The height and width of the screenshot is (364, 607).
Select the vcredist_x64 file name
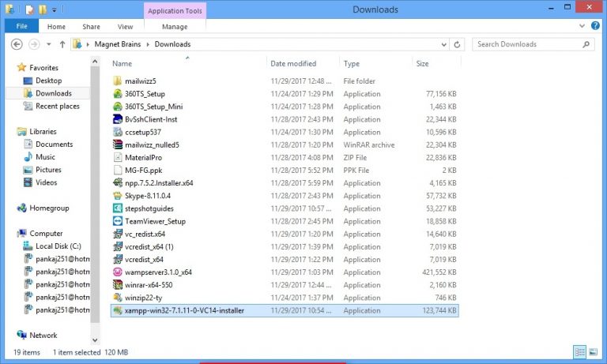(x=144, y=260)
